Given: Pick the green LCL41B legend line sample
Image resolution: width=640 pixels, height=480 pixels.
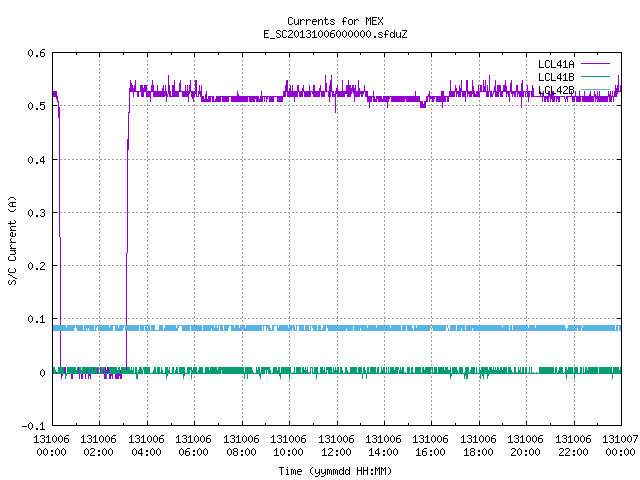Looking at the screenshot, I should coord(595,76).
